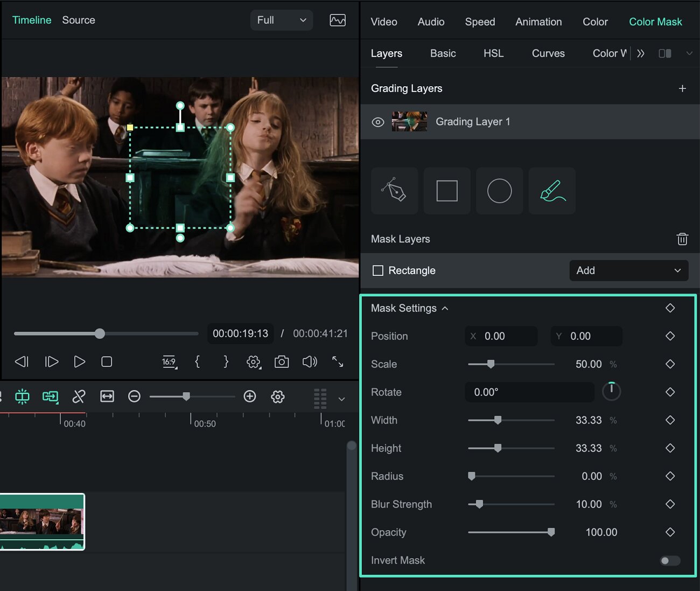
Task: Collapse the Mask Settings section
Action: pos(445,308)
